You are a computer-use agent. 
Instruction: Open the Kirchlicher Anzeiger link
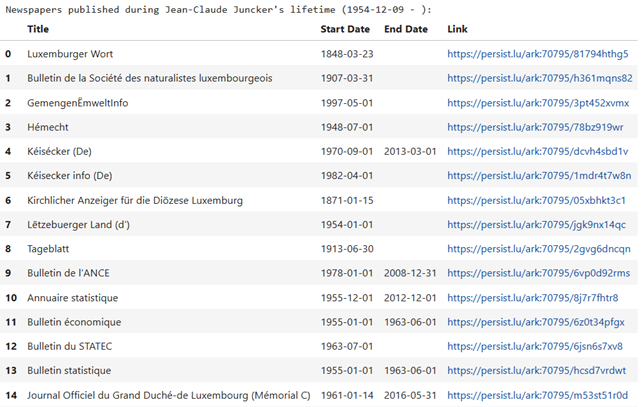click(536, 200)
